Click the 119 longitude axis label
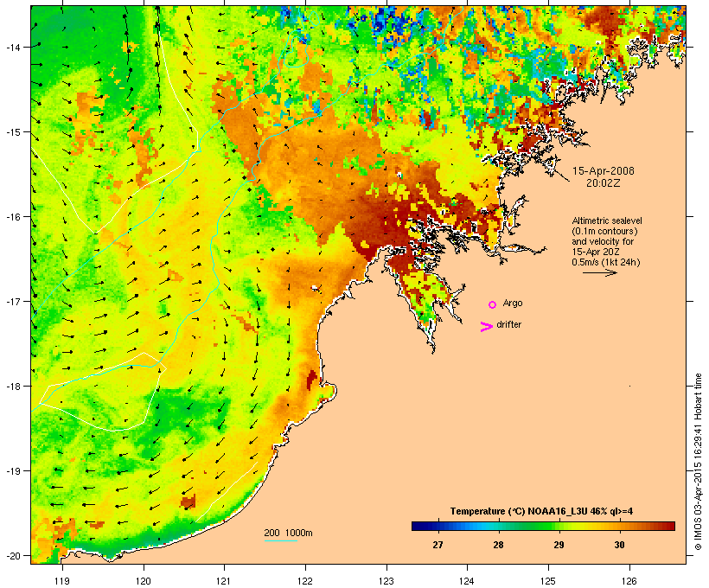 pos(62,581)
